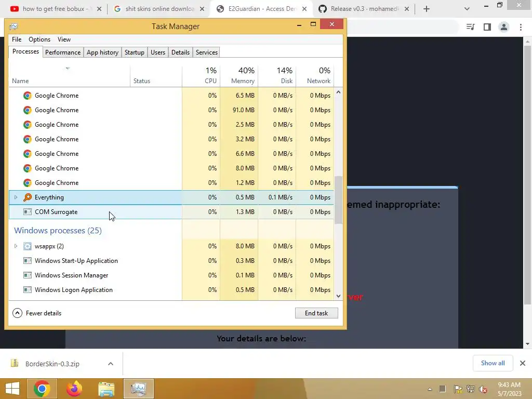Click Task Manager list scroll down arrow
Viewport: 532px width, 399px height.
click(338, 296)
